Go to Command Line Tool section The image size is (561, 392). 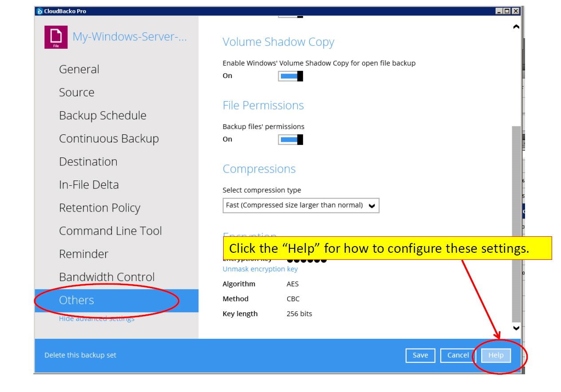coord(111,231)
